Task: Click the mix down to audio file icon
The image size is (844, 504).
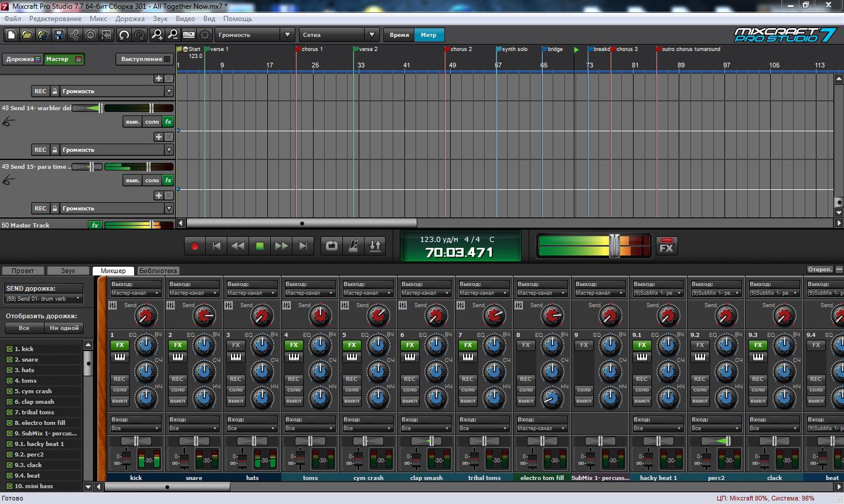Action: (106, 35)
